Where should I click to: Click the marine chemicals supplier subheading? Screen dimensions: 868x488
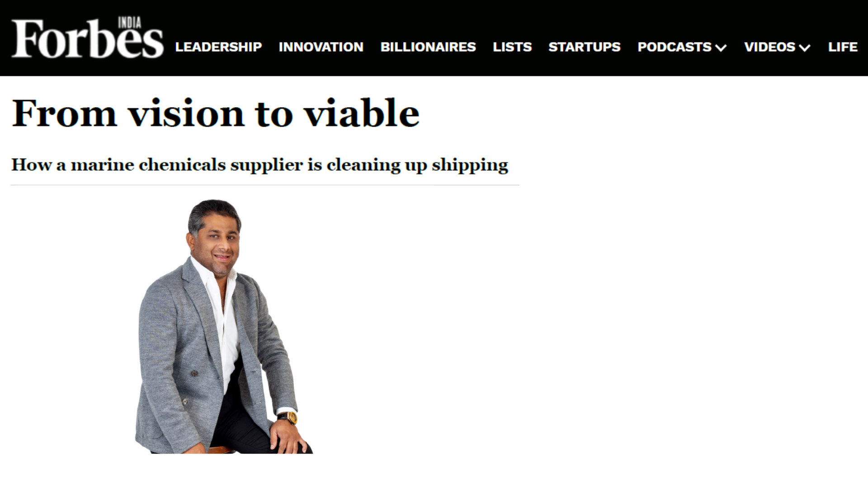(259, 165)
